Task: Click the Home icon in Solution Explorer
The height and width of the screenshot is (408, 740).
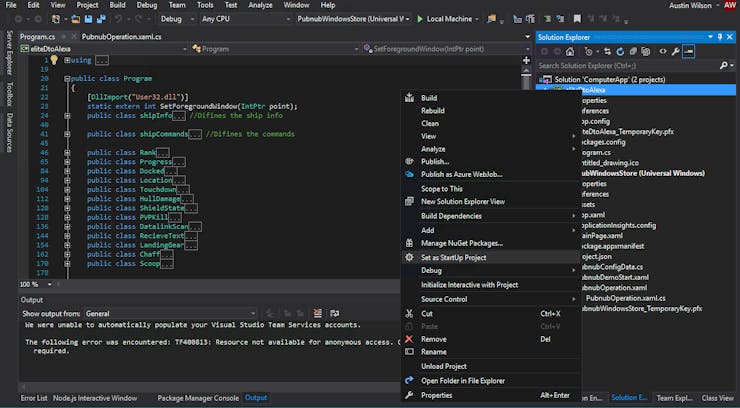Action: click(570, 51)
